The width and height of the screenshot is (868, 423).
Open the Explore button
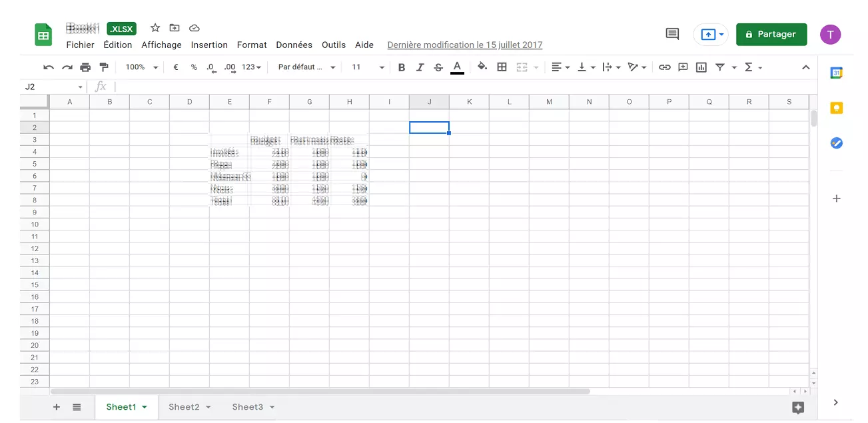click(x=798, y=408)
